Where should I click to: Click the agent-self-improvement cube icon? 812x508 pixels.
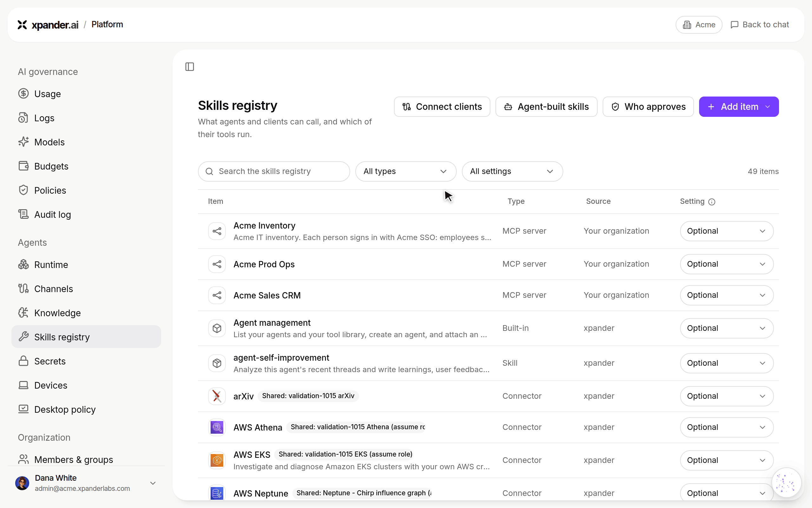(x=217, y=363)
